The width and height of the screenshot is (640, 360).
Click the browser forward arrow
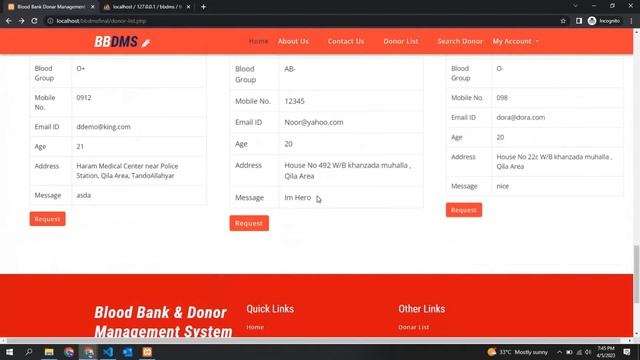click(x=21, y=21)
